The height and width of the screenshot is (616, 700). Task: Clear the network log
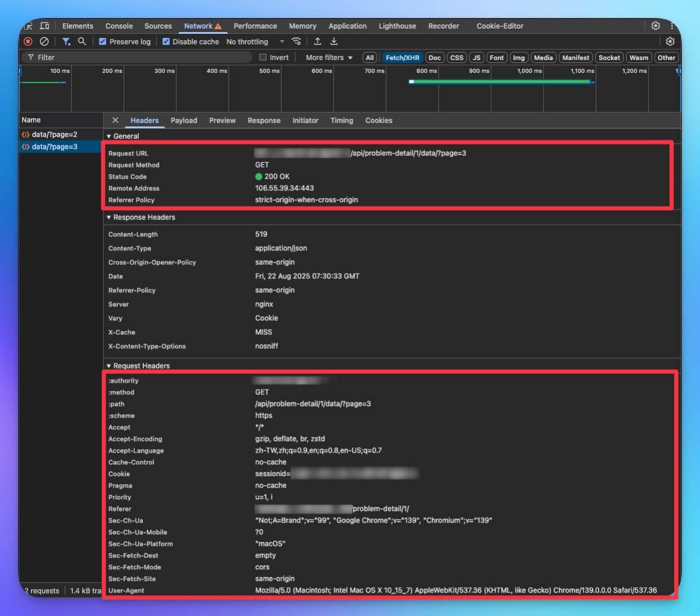coord(44,41)
